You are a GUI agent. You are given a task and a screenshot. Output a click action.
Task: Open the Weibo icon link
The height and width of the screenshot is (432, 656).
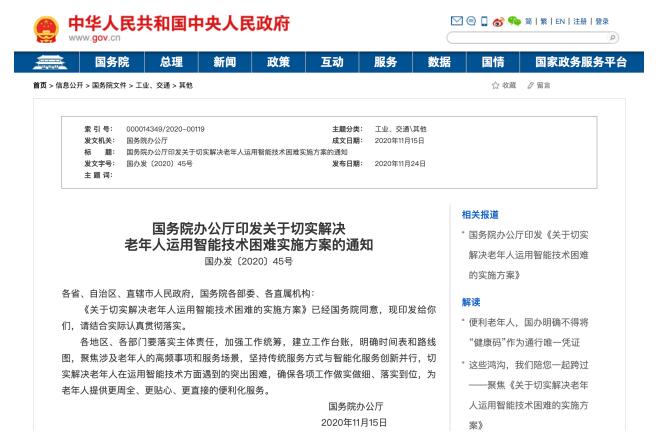tap(497, 20)
